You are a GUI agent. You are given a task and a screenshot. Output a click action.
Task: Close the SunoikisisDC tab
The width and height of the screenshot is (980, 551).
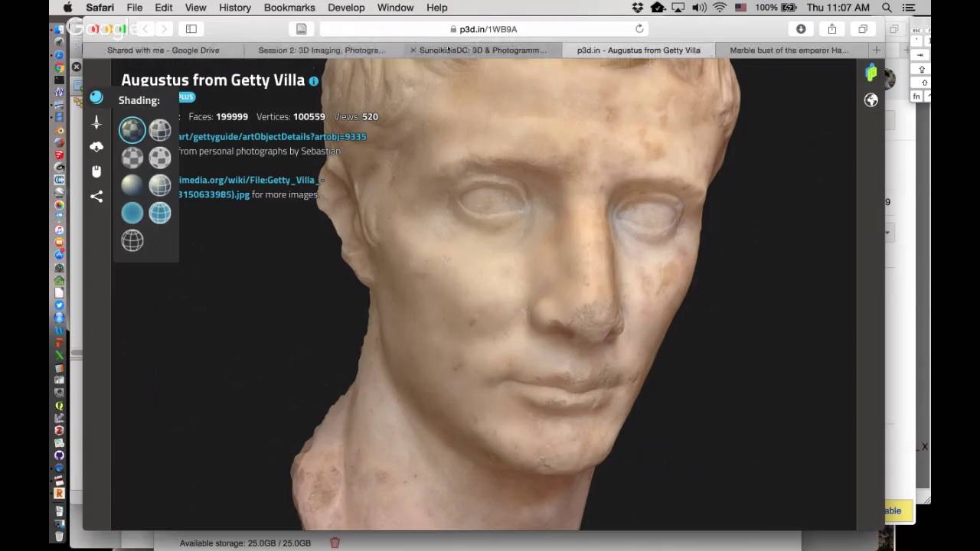point(413,51)
